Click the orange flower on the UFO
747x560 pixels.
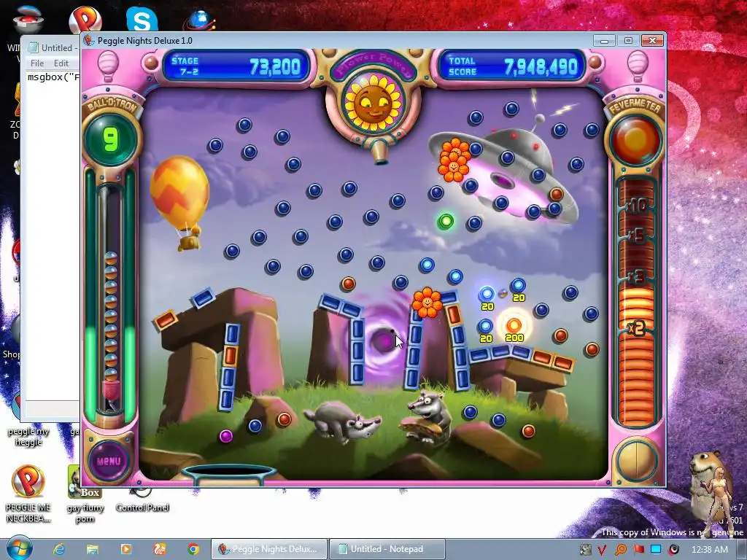pyautogui.click(x=454, y=160)
